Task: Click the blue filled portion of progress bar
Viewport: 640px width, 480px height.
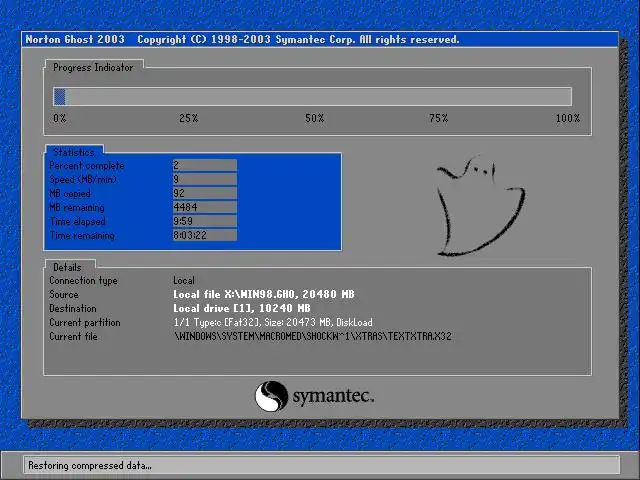Action: pos(60,97)
